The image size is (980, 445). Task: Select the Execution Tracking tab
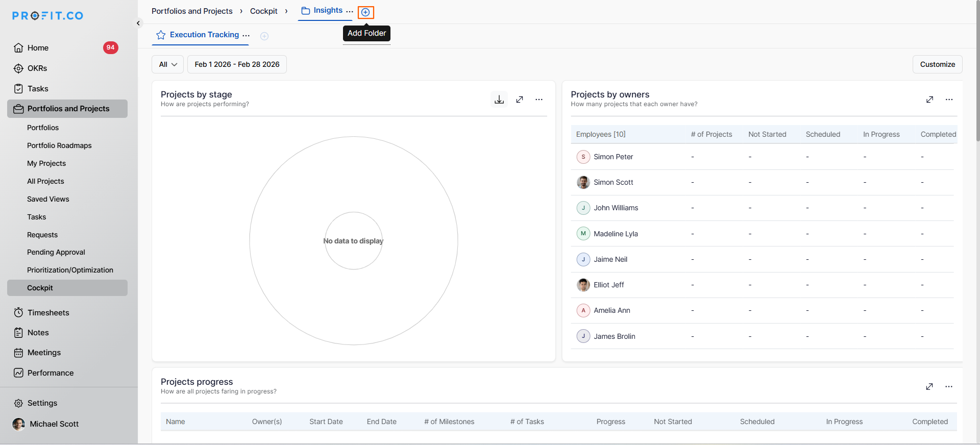[204, 35]
